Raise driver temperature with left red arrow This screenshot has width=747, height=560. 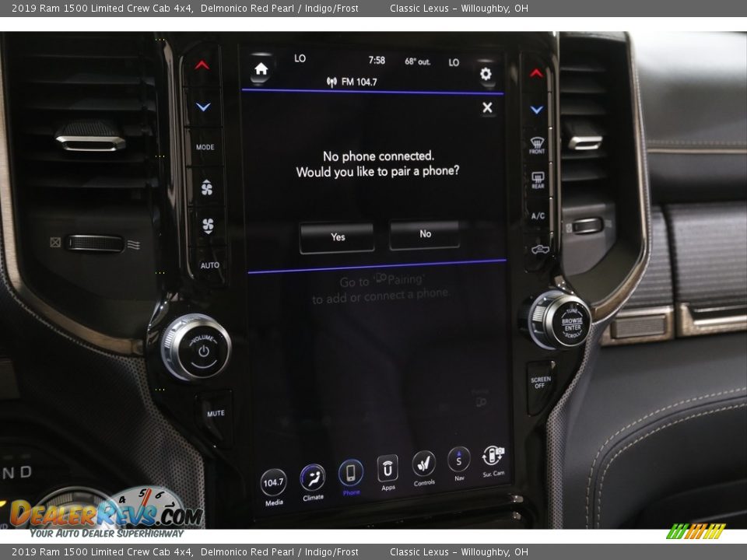coord(202,65)
